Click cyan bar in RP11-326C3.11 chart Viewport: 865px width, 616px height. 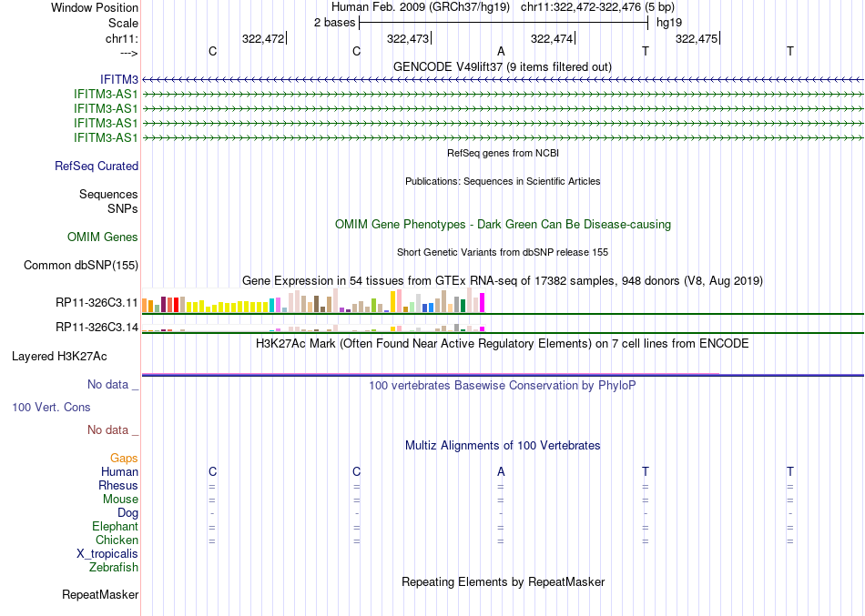[x=272, y=306]
